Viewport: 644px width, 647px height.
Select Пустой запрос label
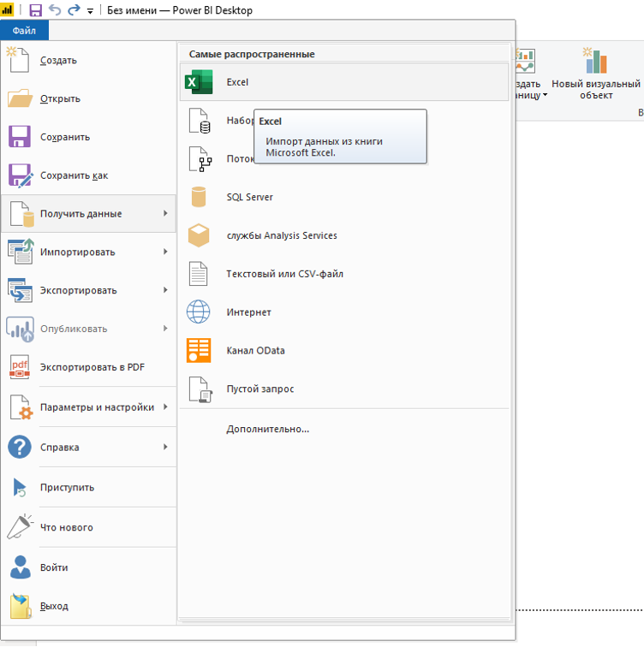(x=260, y=389)
